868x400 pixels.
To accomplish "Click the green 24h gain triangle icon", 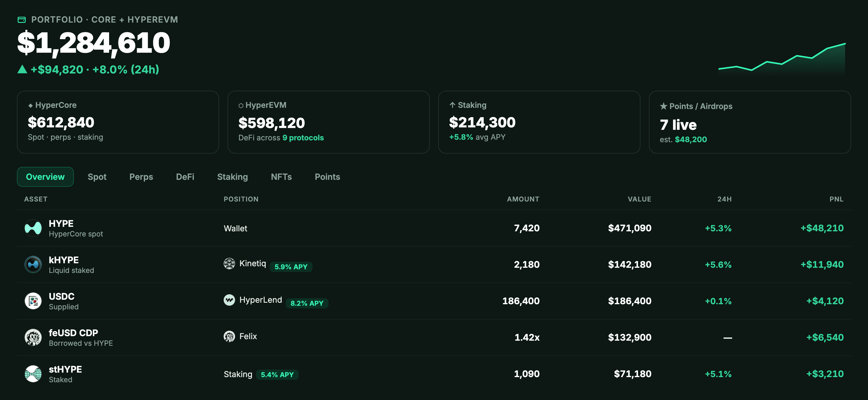I will (22, 69).
